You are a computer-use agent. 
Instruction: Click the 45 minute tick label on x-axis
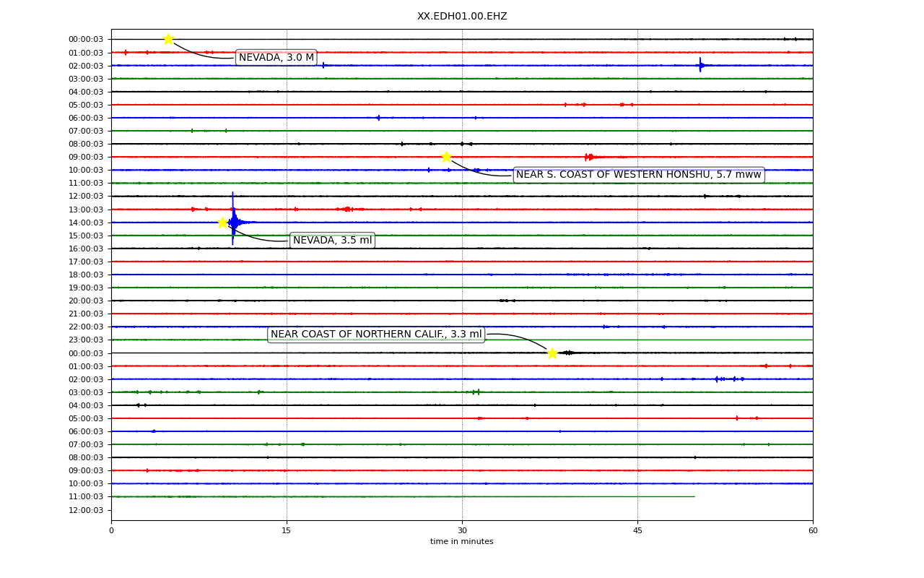[x=637, y=531]
